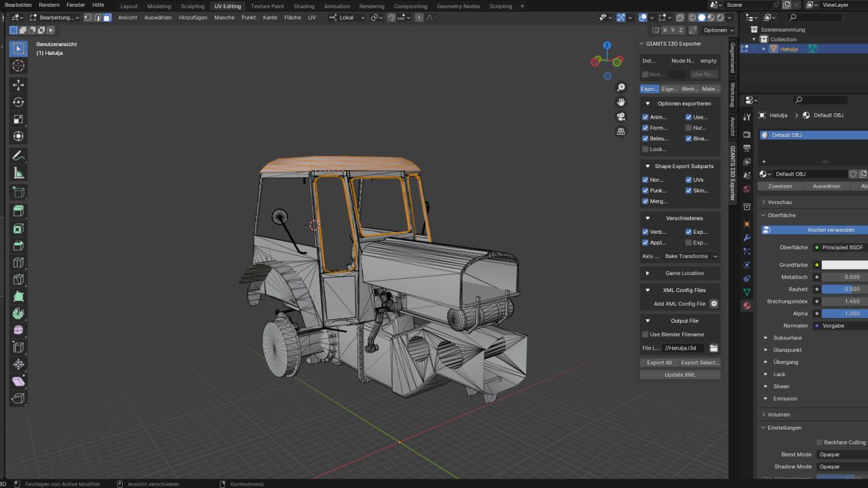Select the Extrude Region tool
Image resolution: width=868 pixels, height=488 pixels.
(x=18, y=211)
